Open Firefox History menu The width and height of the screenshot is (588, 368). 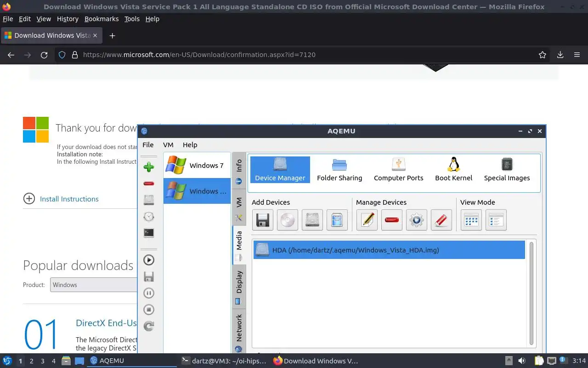click(68, 19)
